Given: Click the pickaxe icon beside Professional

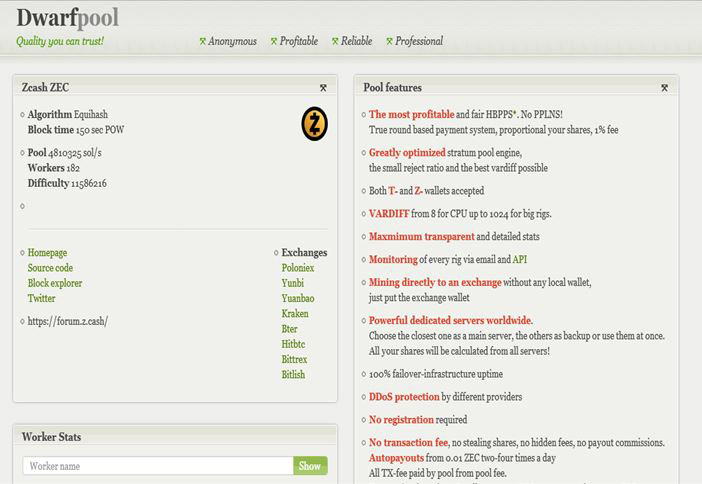Looking at the screenshot, I should 389,42.
